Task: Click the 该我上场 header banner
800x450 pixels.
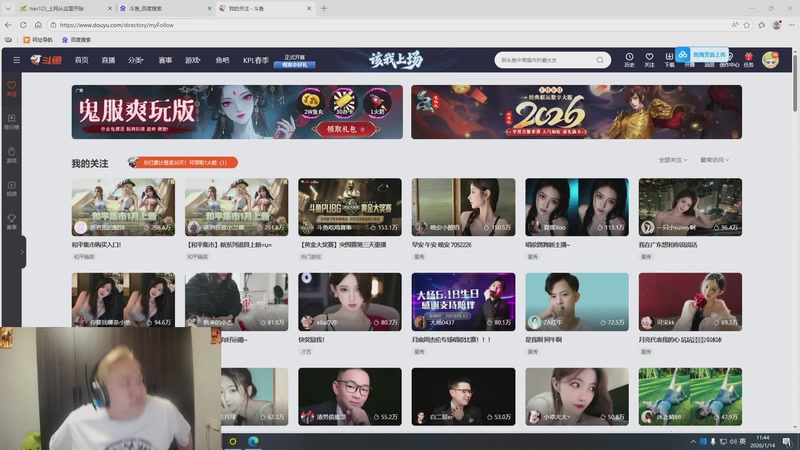Action: point(396,60)
